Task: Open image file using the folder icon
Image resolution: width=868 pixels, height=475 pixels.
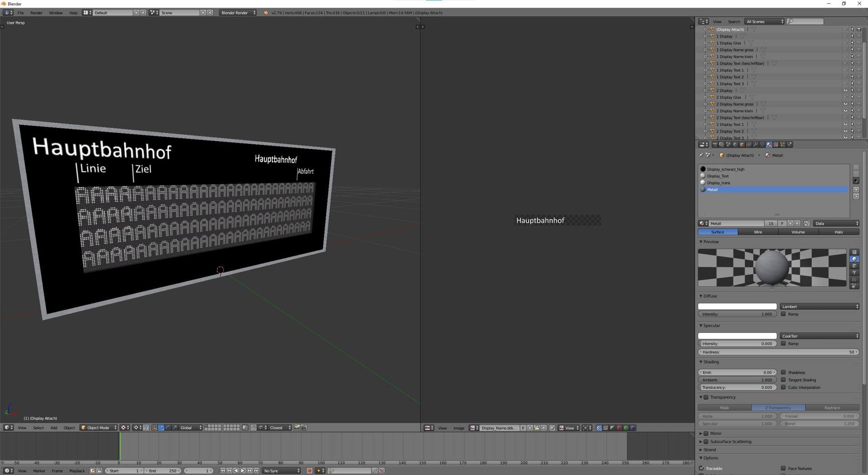Action: [x=537, y=428]
